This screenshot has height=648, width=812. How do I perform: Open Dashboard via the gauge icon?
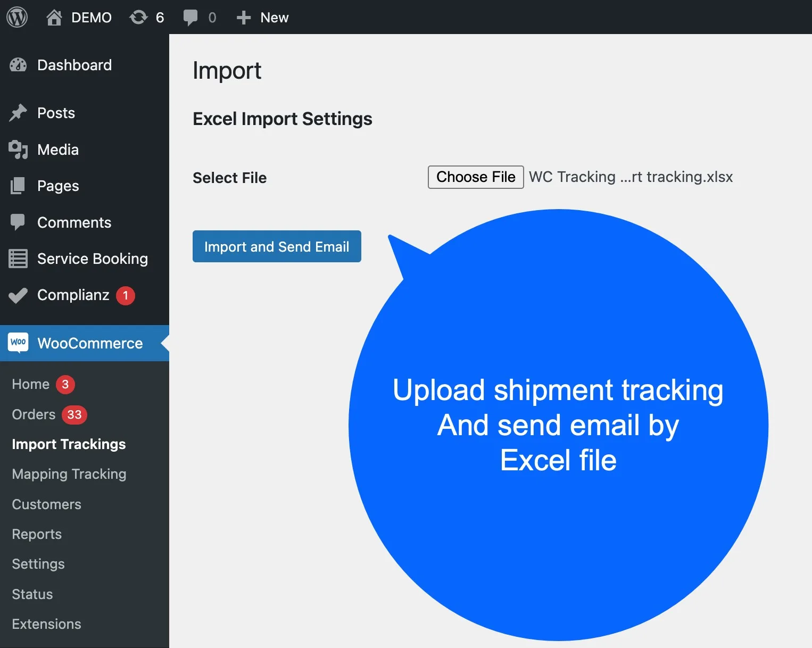[x=18, y=65]
